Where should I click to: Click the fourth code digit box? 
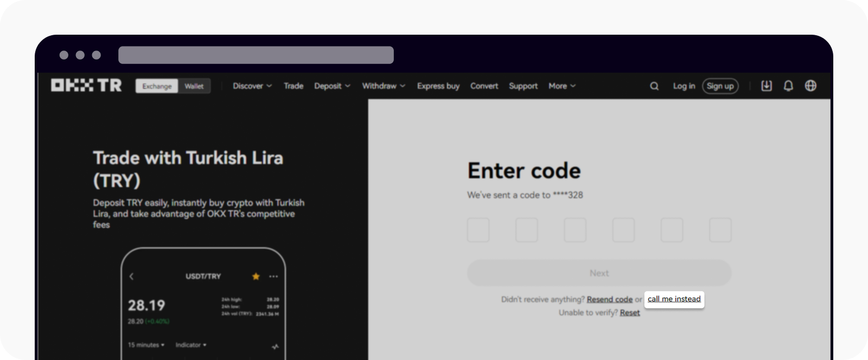[624, 230]
